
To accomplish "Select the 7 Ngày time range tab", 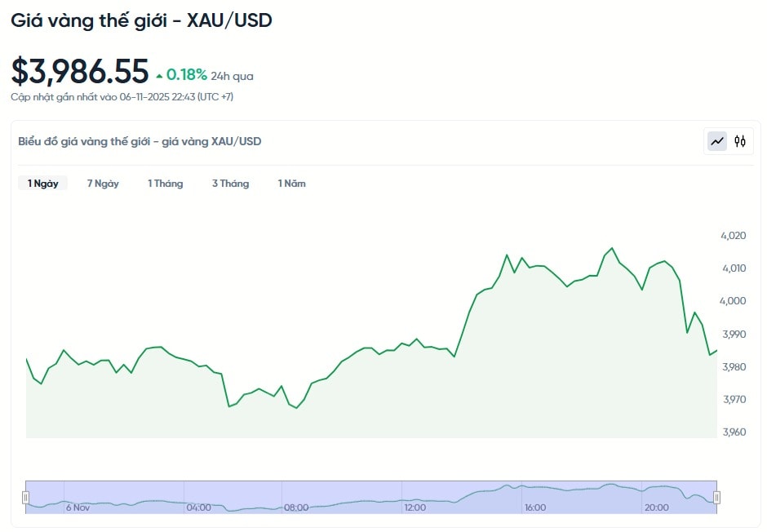I will pos(103,184).
